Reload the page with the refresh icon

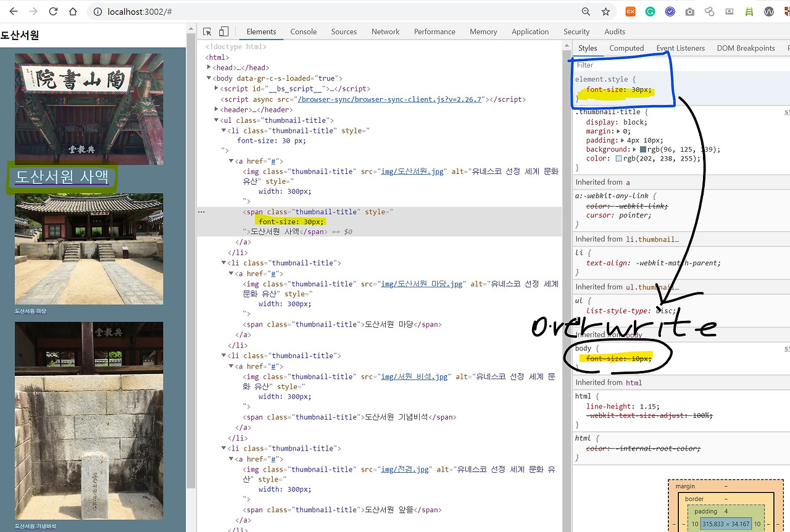point(53,12)
